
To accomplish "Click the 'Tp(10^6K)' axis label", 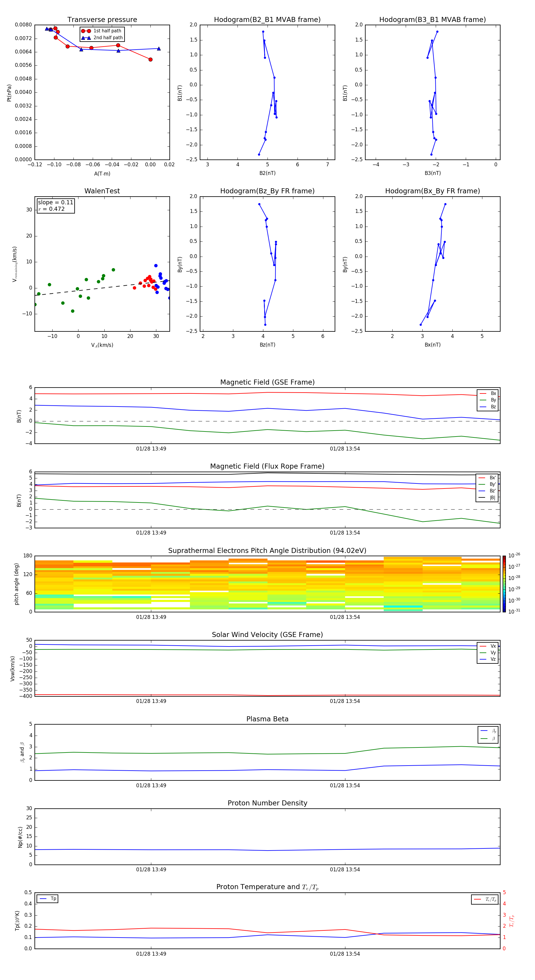I will (17, 921).
